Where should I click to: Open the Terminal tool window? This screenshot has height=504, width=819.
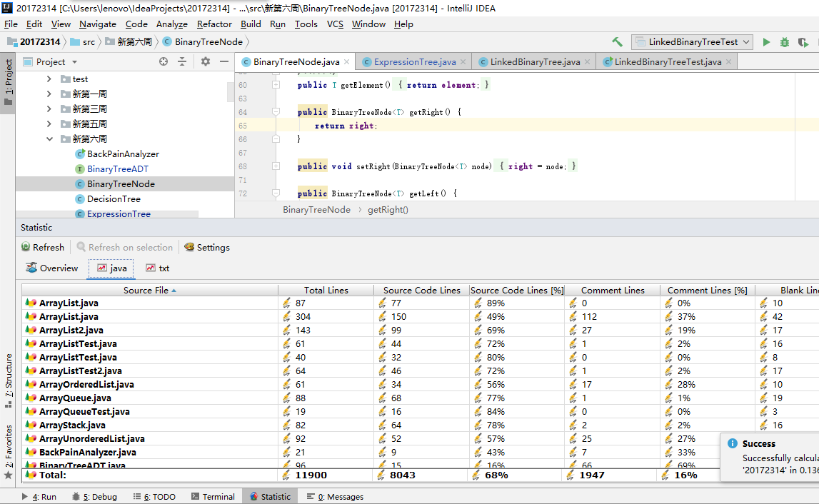[213, 497]
